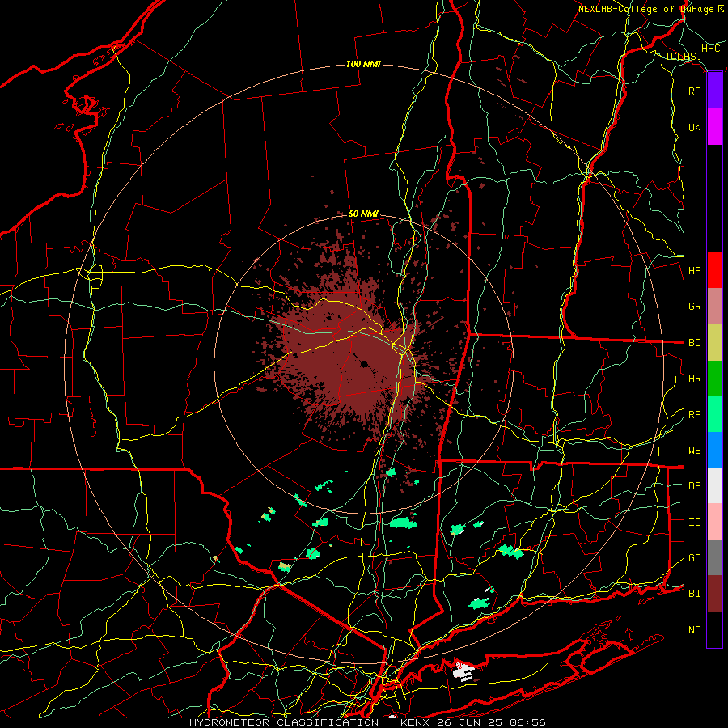Click the DS legend label

click(x=694, y=486)
